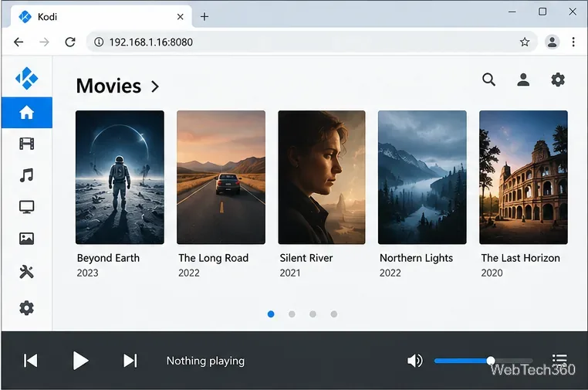Open the TV shows monitor icon

(27, 207)
